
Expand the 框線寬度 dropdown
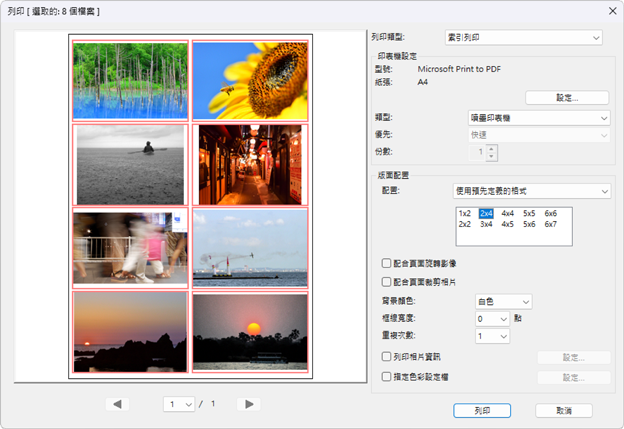(492, 319)
